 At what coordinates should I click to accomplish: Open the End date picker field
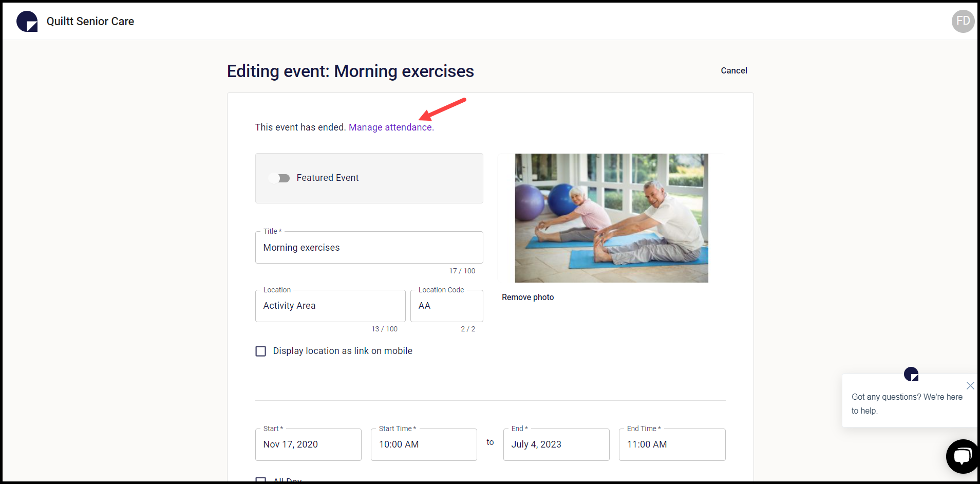point(556,444)
